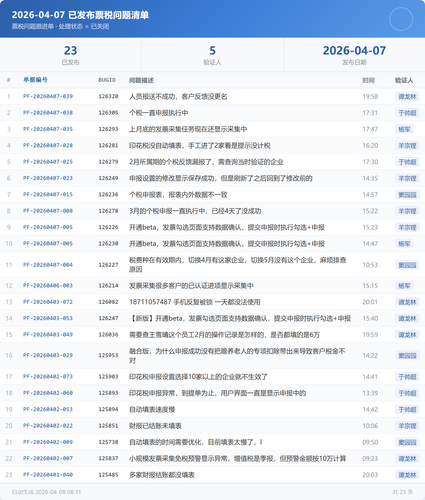
Task: Sort by 问题描述 column header
Action: tap(141, 80)
